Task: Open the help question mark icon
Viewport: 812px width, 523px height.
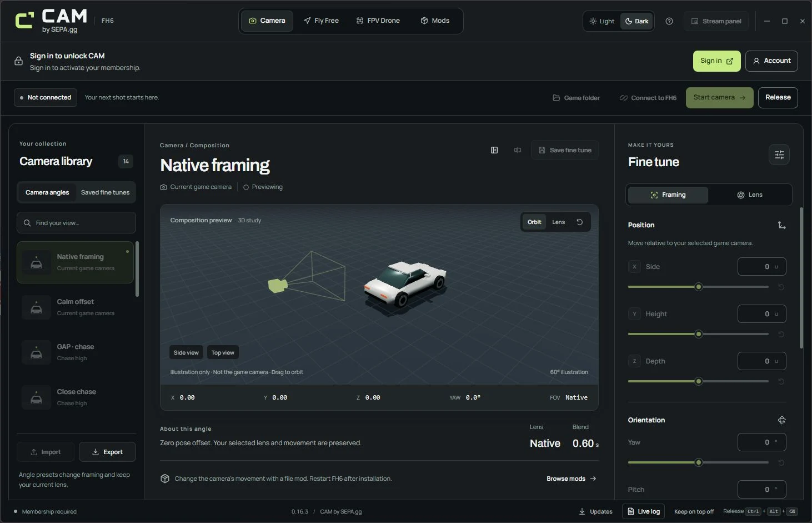Action: coord(669,21)
